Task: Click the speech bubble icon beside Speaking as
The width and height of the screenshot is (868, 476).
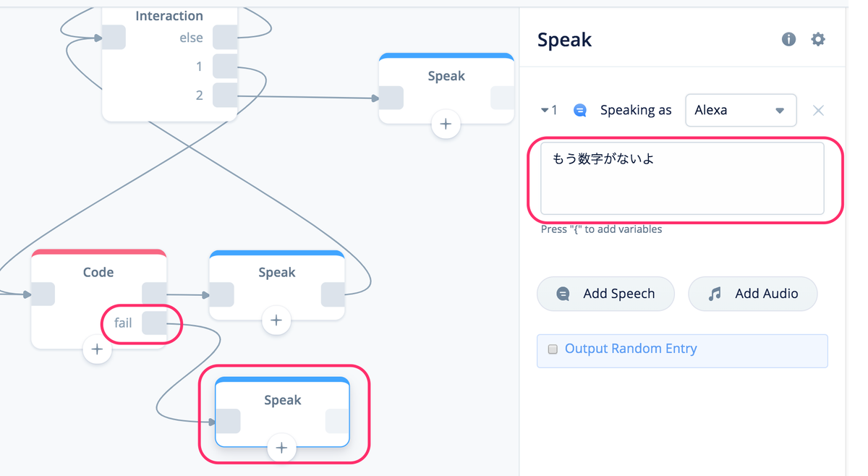Action: point(579,111)
